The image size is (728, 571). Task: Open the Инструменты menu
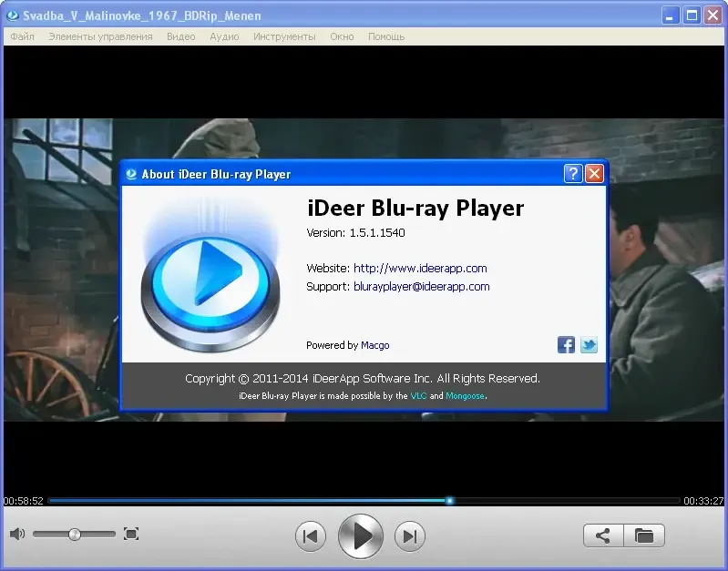click(284, 36)
